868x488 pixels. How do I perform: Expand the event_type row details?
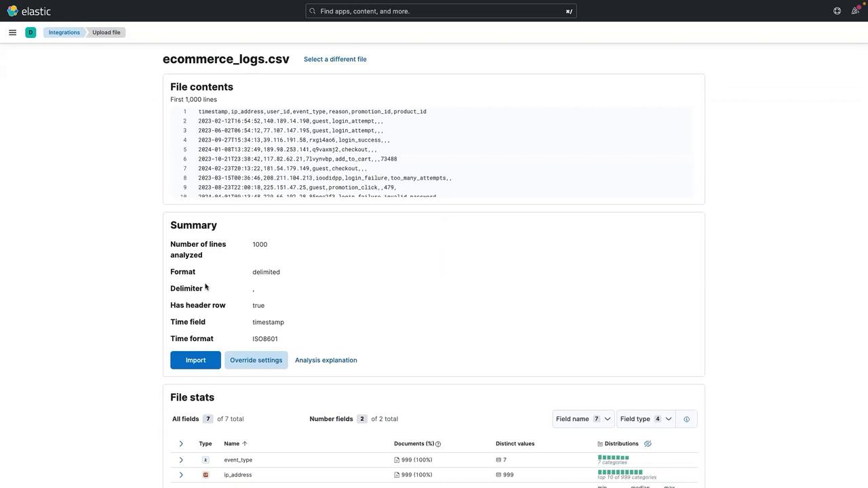tap(181, 460)
